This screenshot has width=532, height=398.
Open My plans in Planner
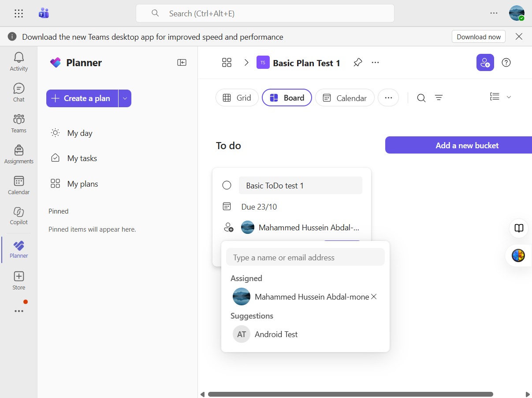(x=83, y=184)
